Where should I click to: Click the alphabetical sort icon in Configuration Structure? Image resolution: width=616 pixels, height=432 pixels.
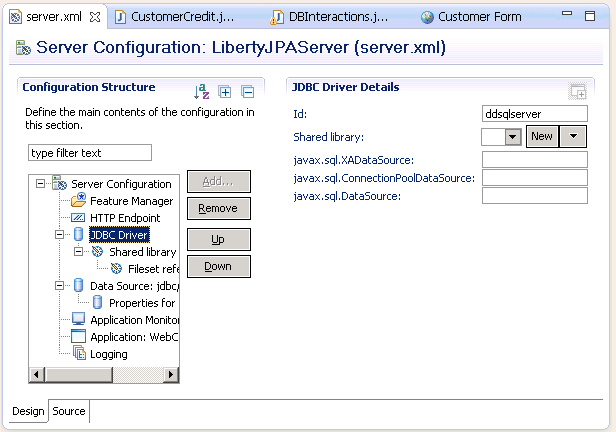pyautogui.click(x=203, y=92)
